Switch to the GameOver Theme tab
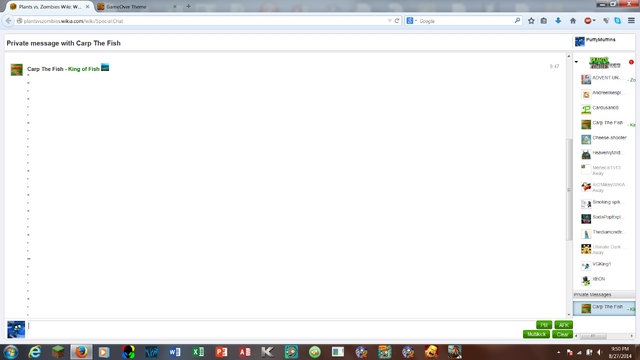Screen dimensions: 640x360 point(137,7)
